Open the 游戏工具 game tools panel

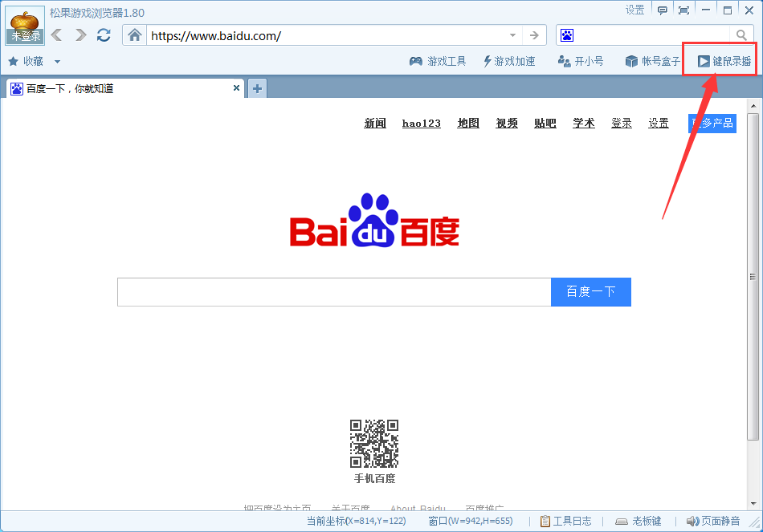437,61
